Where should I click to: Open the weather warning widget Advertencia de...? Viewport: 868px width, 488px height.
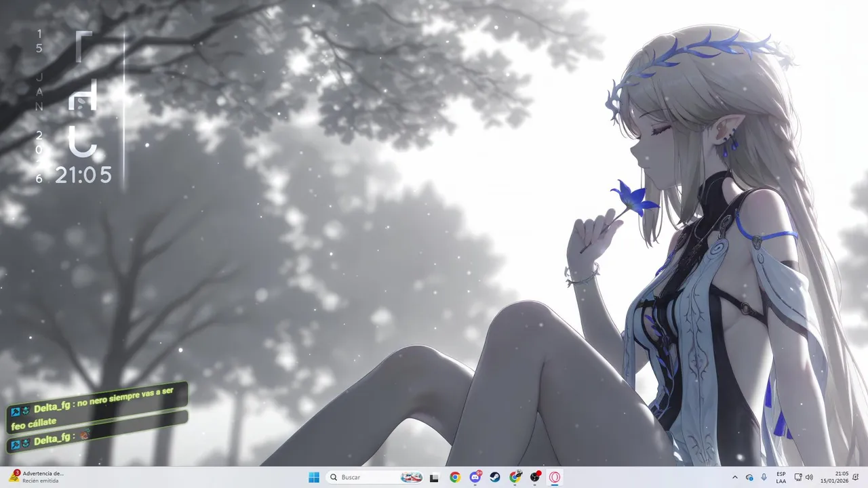click(38, 477)
